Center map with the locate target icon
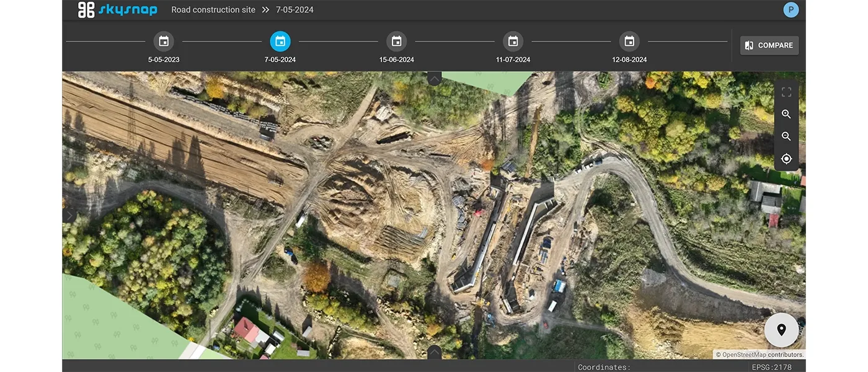The width and height of the screenshot is (868, 372). click(x=786, y=159)
